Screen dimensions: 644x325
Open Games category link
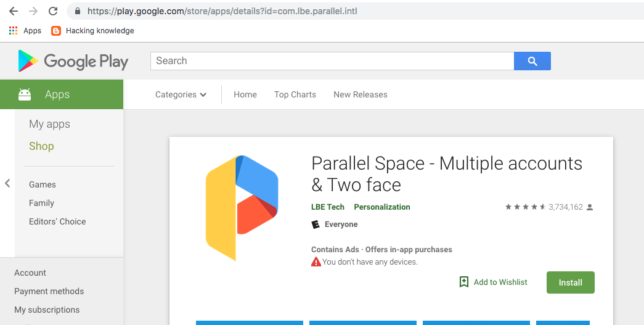tap(43, 184)
